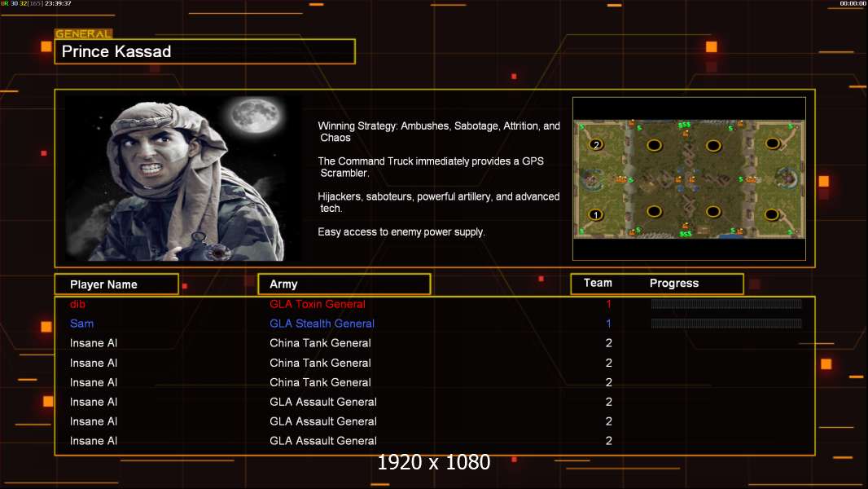Click Sam's loading progress bar

point(726,324)
